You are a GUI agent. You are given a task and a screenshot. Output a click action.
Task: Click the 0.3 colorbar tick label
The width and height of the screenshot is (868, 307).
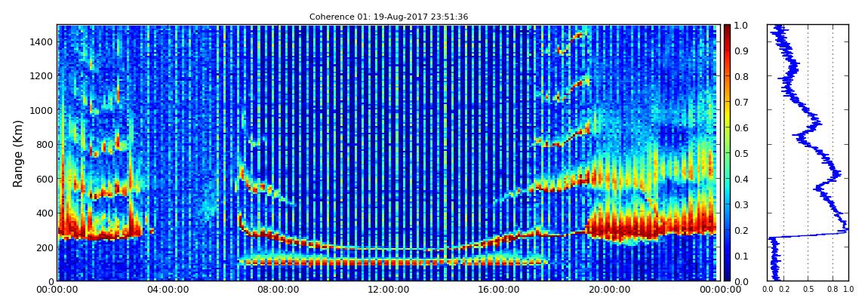tap(740, 204)
